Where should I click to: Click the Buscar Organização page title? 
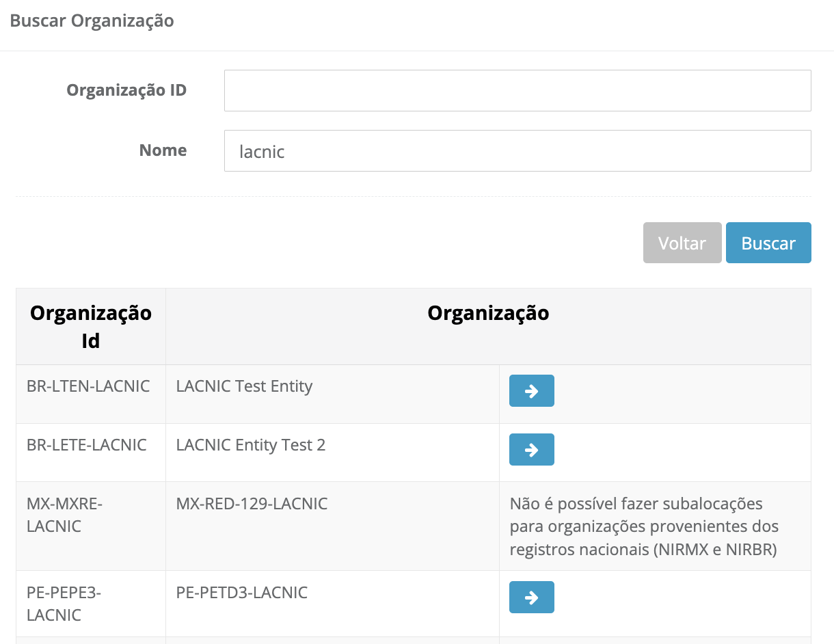[92, 21]
